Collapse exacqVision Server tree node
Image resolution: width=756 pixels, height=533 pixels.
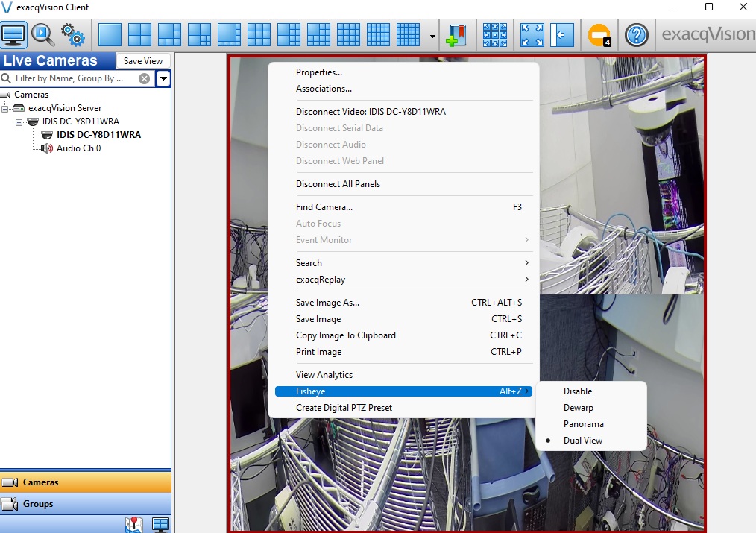[4, 108]
